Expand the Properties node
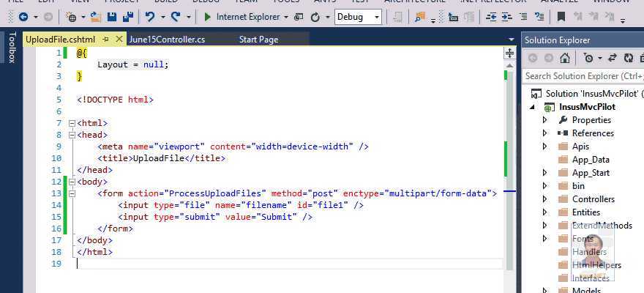Viewport: 644px width, 293px height. (x=545, y=120)
